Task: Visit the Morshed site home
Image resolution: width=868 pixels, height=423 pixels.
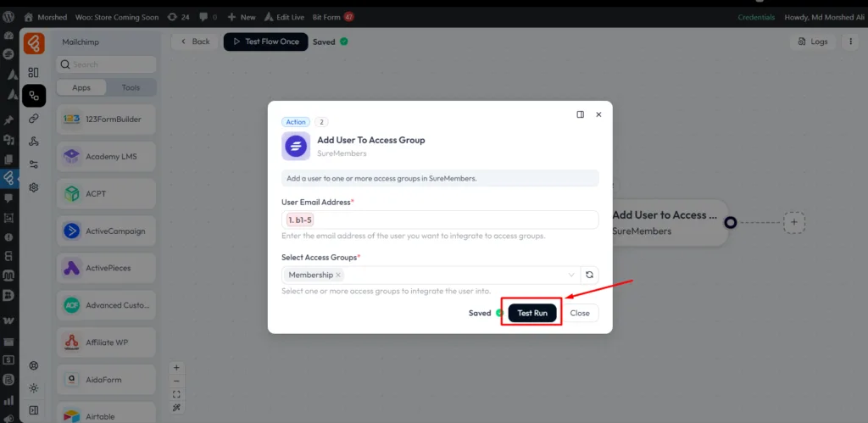Action: (x=46, y=17)
